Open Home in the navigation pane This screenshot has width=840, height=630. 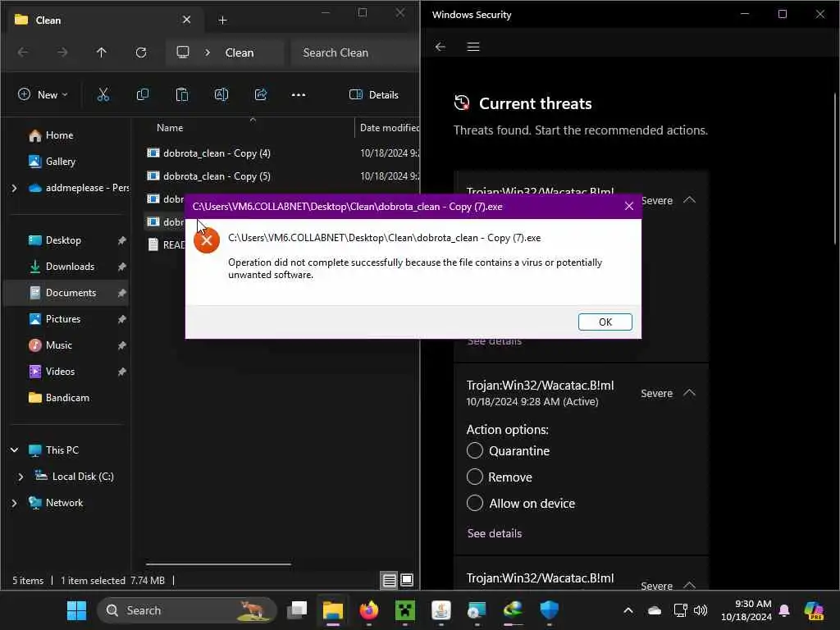(x=59, y=135)
